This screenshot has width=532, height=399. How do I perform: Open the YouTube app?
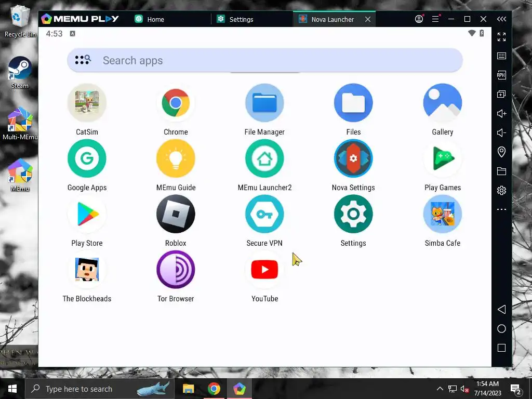point(264,270)
